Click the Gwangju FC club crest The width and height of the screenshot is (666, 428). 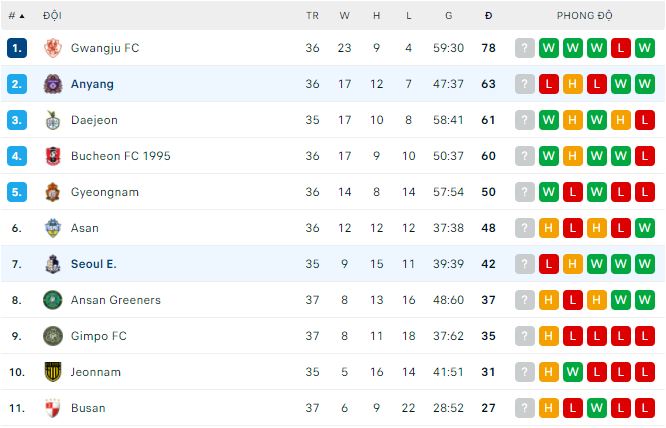(x=52, y=48)
